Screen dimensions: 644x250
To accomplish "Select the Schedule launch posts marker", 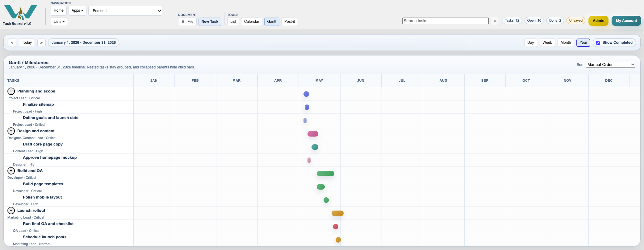I will pyautogui.click(x=338, y=240).
